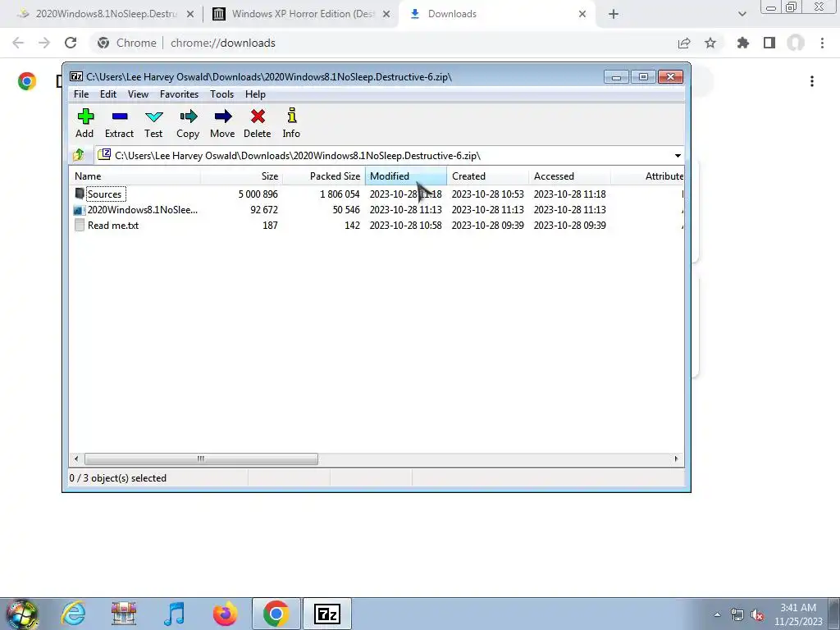840x630 pixels.
Task: Sort by the Created column header
Action: 487,176
